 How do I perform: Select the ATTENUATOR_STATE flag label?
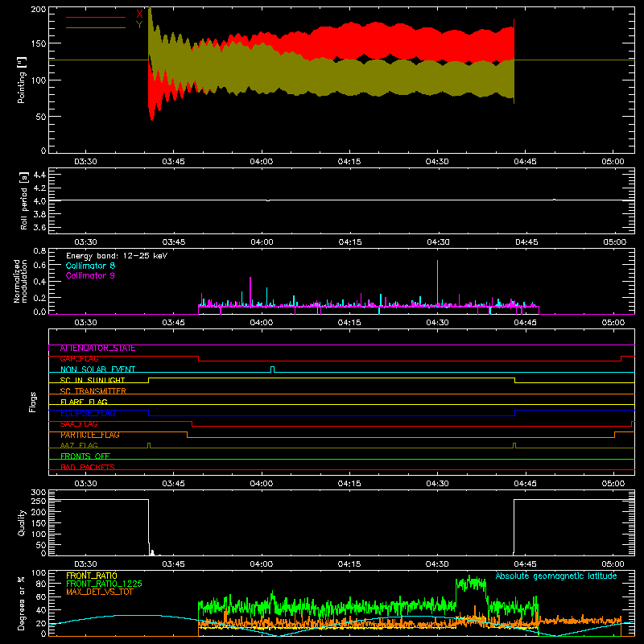click(97, 349)
